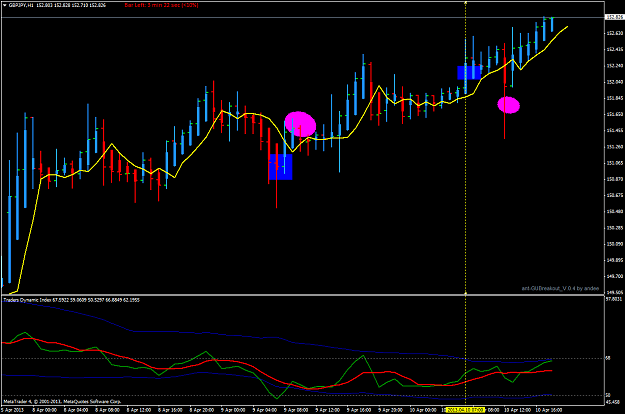Image resolution: width=625 pixels, height=414 pixels.
Task: Click the GBPJPY,H1 symbol label
Action: click(x=21, y=6)
